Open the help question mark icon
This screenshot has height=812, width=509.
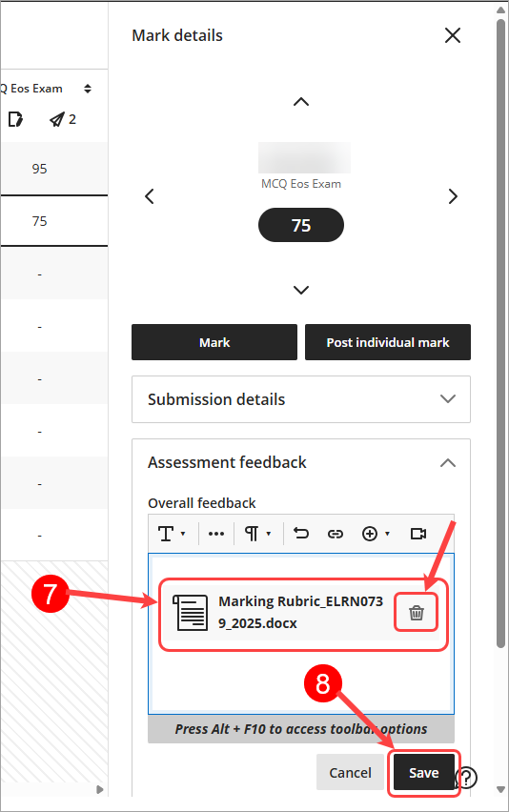[466, 778]
